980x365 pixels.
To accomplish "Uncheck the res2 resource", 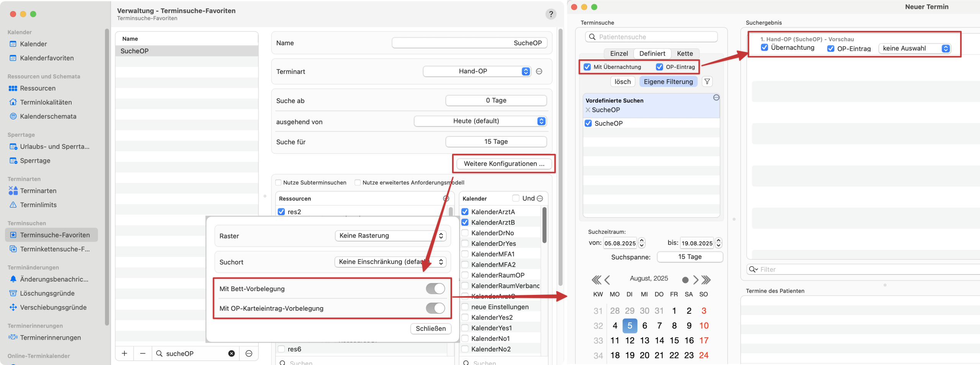I will (x=281, y=212).
